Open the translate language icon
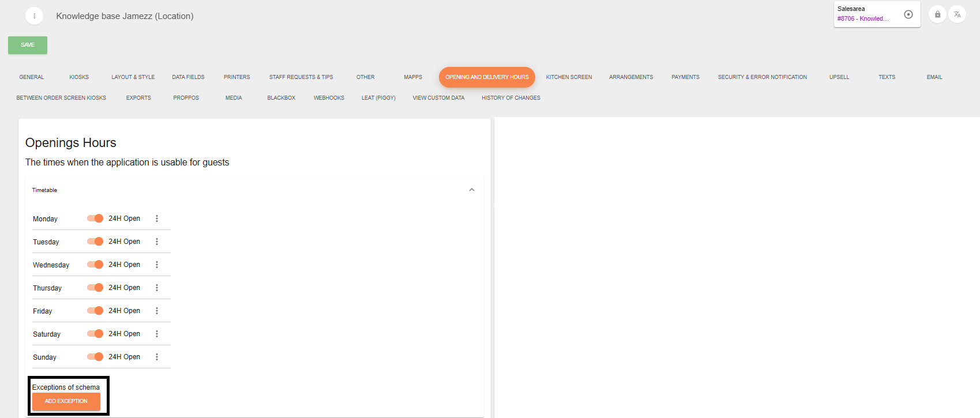The height and width of the screenshot is (418, 980). coord(957,14)
